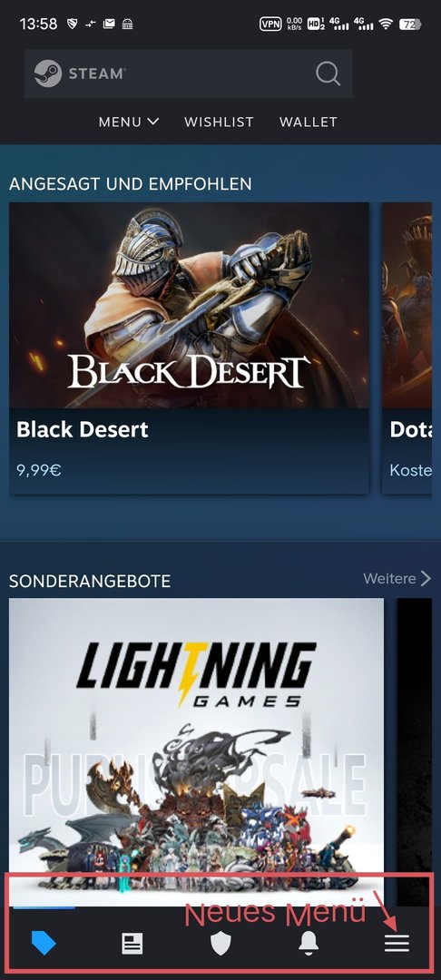The image size is (441, 980).
Task: Tap the 9,99€ price on Black Desert
Action: pyautogui.click(x=39, y=470)
